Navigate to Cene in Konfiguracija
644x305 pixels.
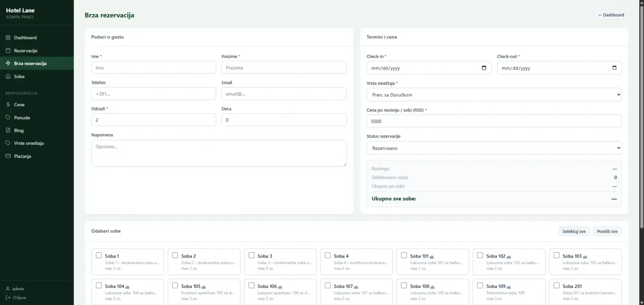point(37,104)
